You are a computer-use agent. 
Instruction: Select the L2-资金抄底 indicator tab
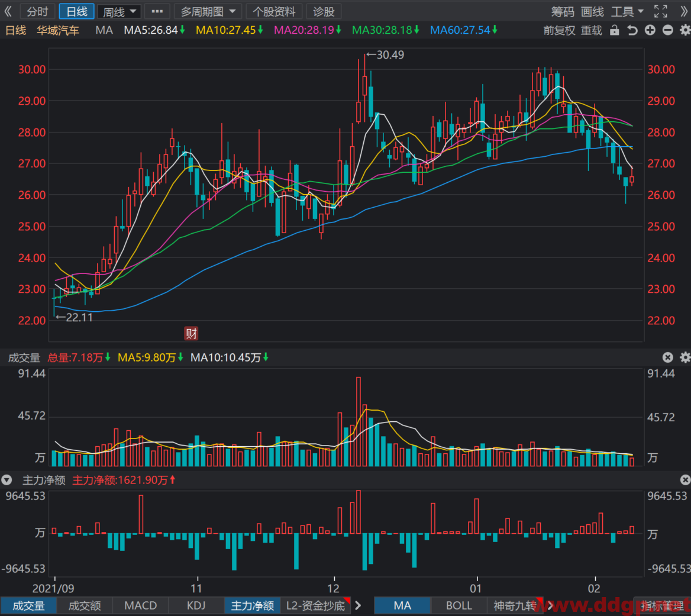click(315, 606)
